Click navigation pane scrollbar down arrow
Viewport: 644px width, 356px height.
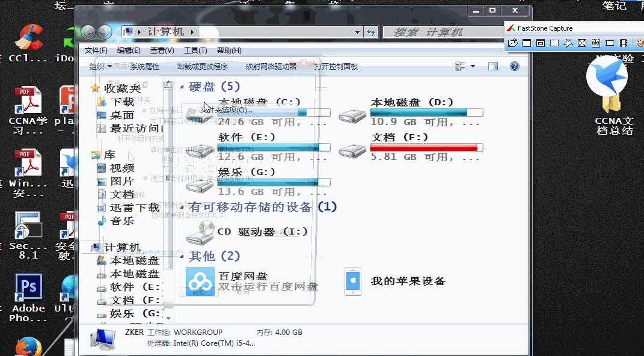pyautogui.click(x=168, y=318)
